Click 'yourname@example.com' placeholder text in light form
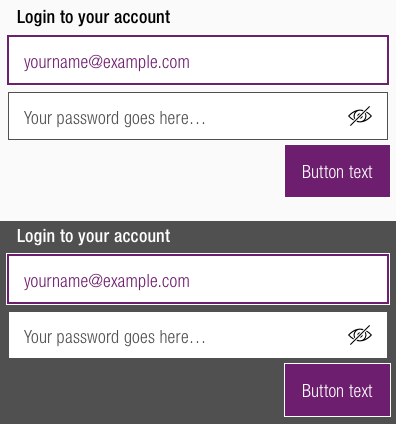Screen dimensions: 396x424 click(107, 62)
